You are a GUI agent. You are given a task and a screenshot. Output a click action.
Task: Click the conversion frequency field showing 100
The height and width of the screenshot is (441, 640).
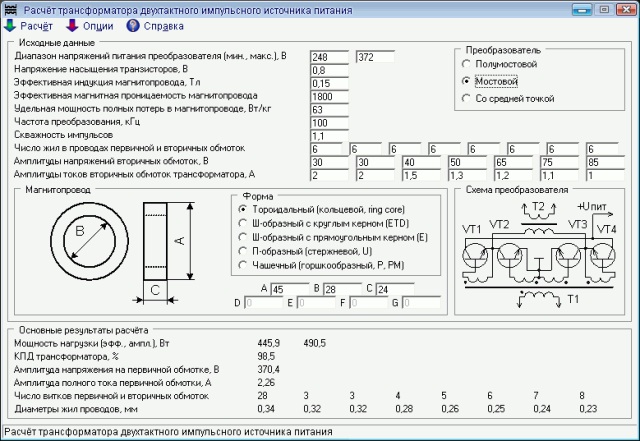pyautogui.click(x=329, y=123)
